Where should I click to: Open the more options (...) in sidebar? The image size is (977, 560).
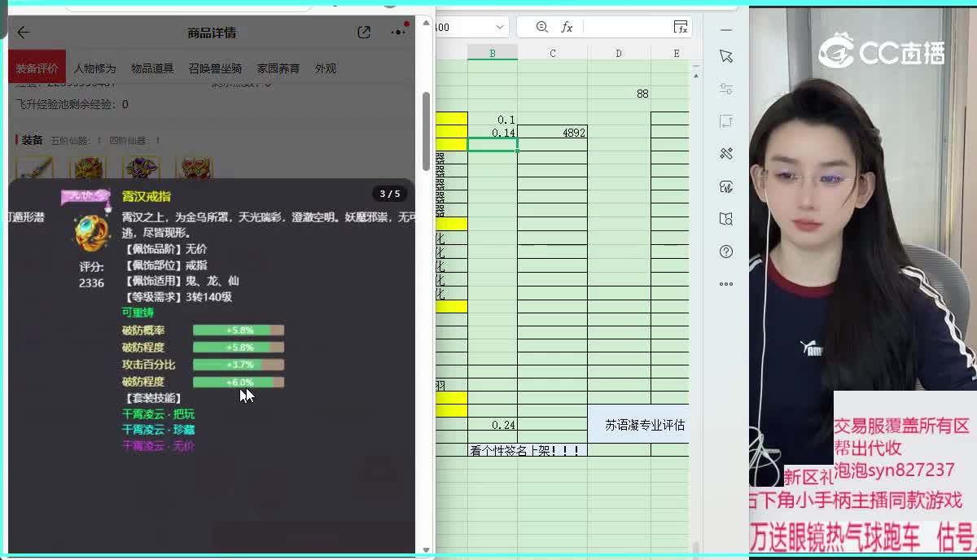point(725,282)
